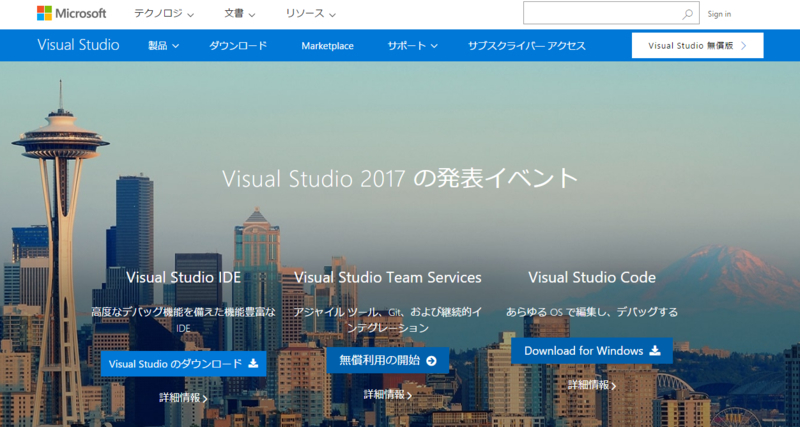800x427 pixels.
Task: Open 詳細情報 under Visual Studio IDE
Action: tap(183, 398)
